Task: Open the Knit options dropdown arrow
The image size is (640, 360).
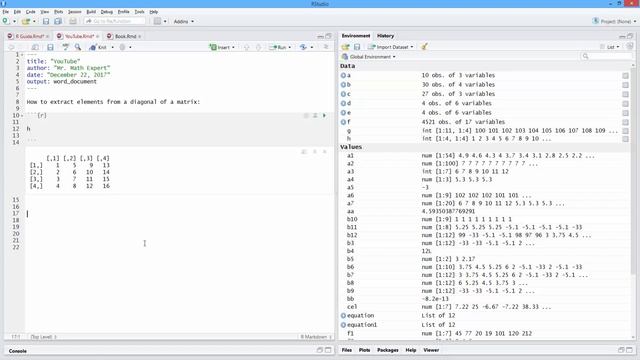Action: [113, 47]
